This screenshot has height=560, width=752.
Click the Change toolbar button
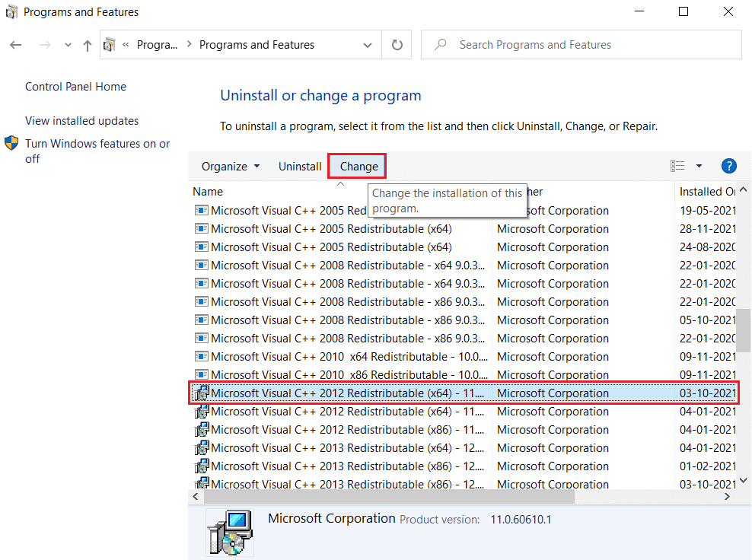[x=358, y=167]
